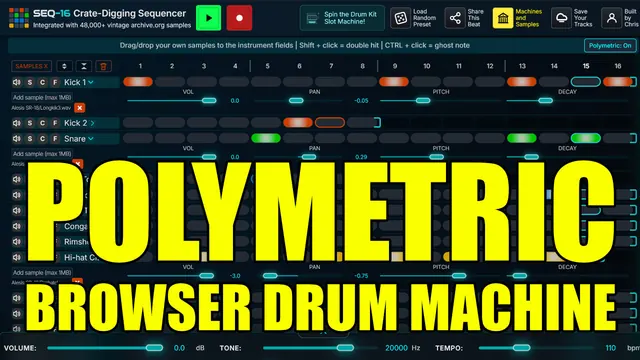
Task: Click the F button on Snare
Action: pyautogui.click(x=55, y=139)
